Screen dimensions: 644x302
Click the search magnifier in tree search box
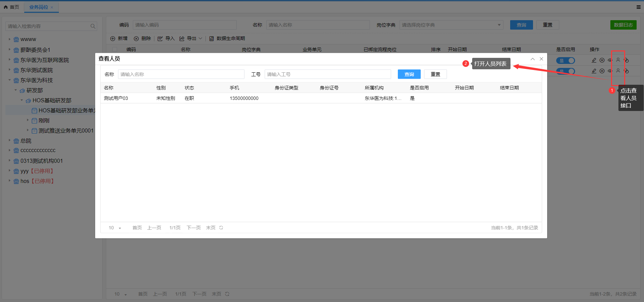coord(93,26)
